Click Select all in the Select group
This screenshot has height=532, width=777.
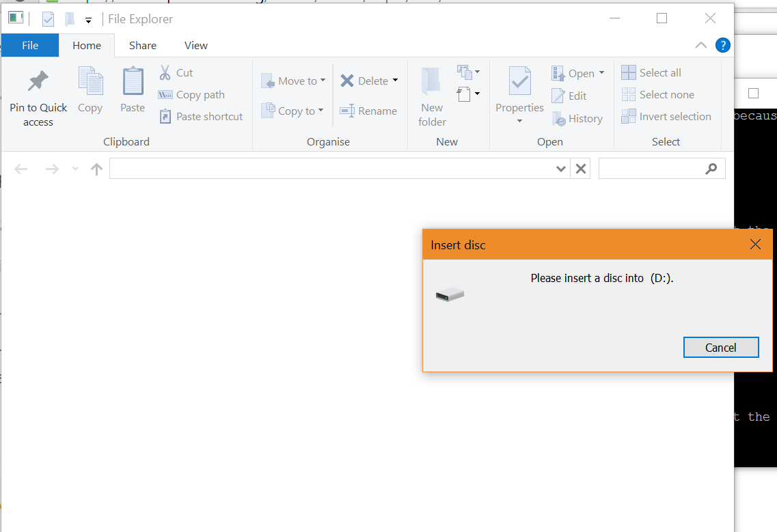651,72
